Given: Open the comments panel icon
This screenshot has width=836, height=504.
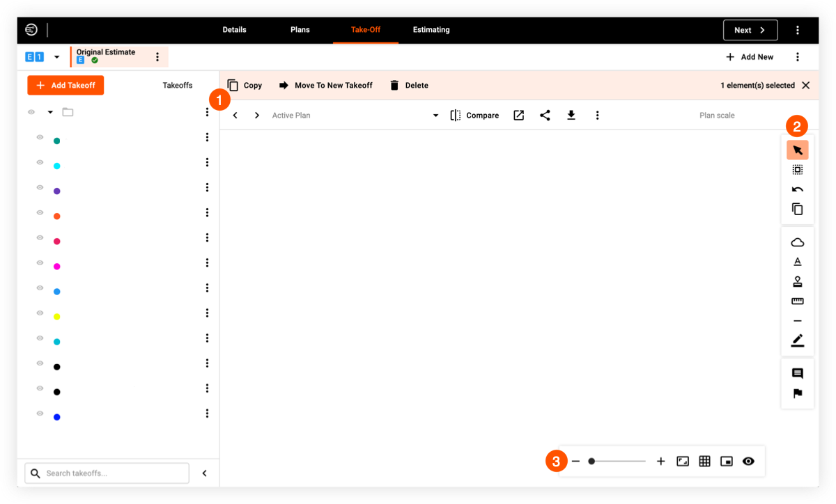Looking at the screenshot, I should pyautogui.click(x=797, y=372).
